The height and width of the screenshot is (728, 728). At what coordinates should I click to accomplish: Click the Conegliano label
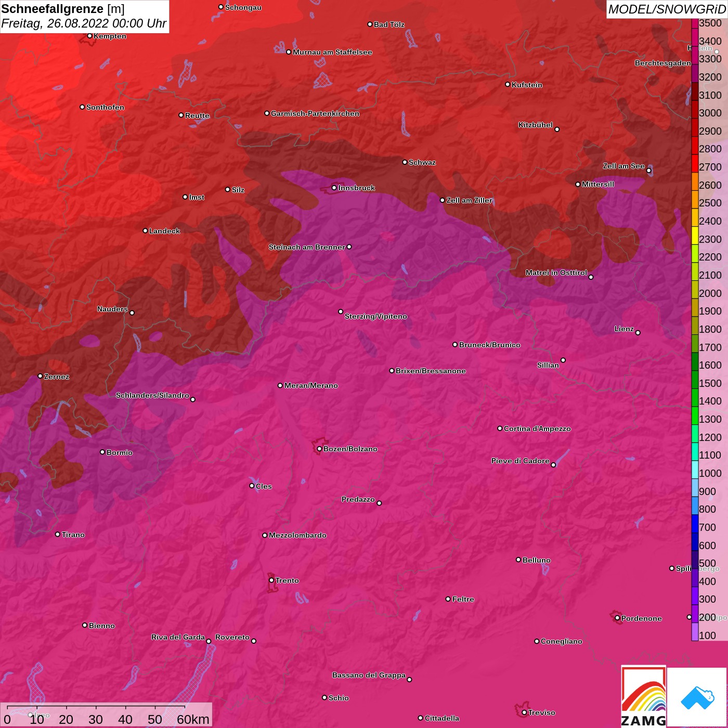562,641
